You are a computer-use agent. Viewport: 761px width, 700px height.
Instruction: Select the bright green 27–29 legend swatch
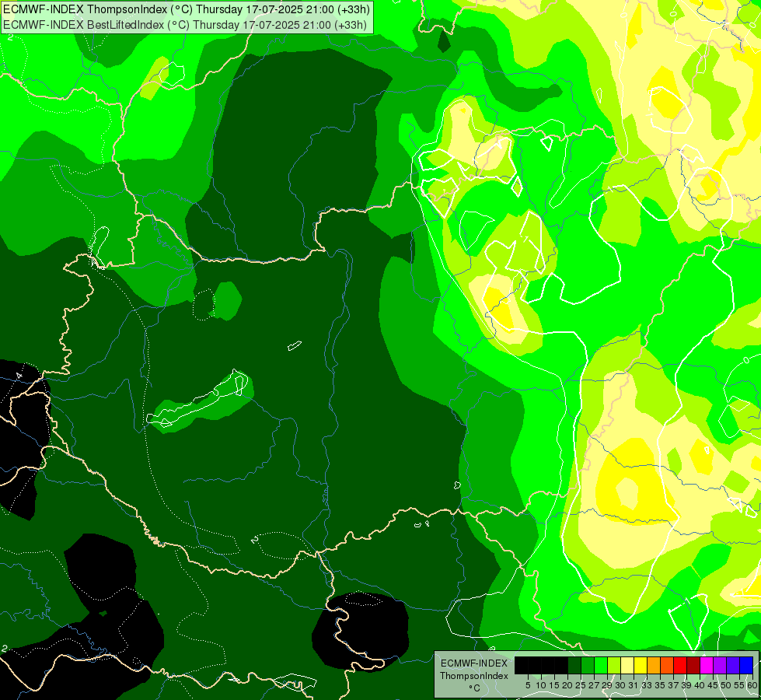click(601, 666)
